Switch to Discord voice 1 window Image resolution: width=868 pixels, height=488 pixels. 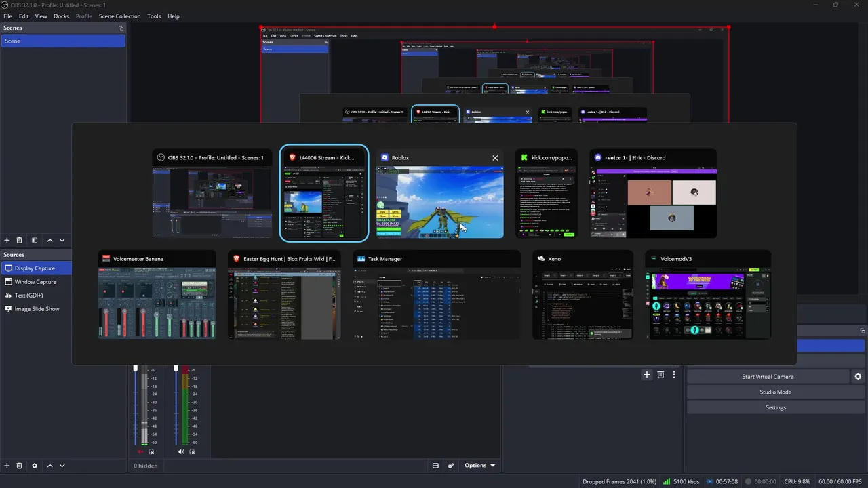pyautogui.click(x=653, y=194)
